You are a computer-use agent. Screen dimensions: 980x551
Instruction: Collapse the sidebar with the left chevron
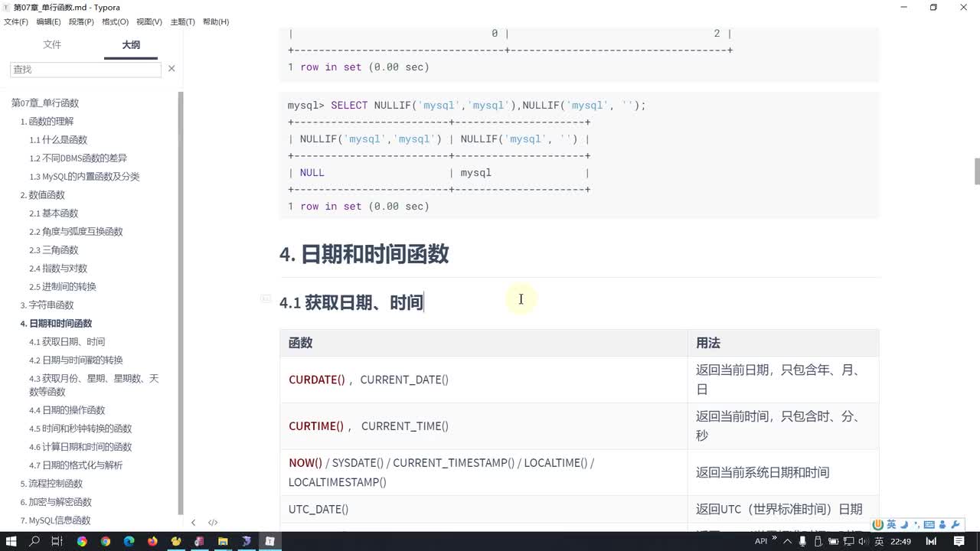(x=193, y=523)
